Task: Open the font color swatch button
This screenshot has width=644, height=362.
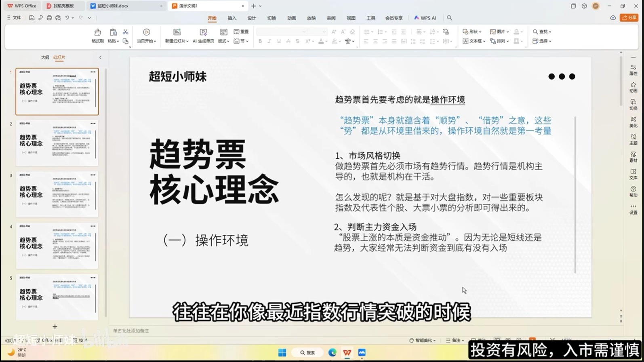Action: pos(321,41)
